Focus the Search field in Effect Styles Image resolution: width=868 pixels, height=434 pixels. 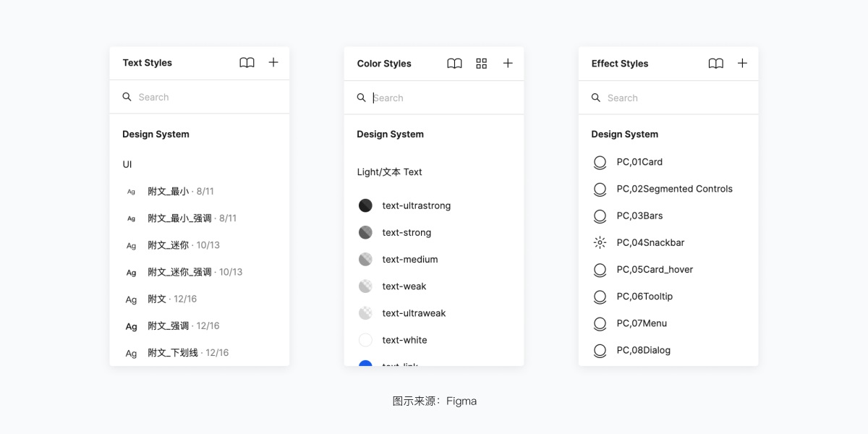(668, 98)
